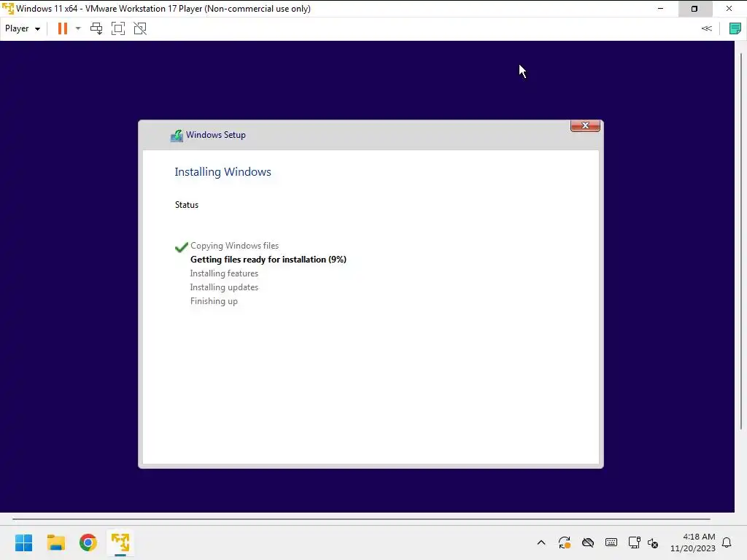
Task: Open the Windows Start menu
Action: (x=24, y=542)
